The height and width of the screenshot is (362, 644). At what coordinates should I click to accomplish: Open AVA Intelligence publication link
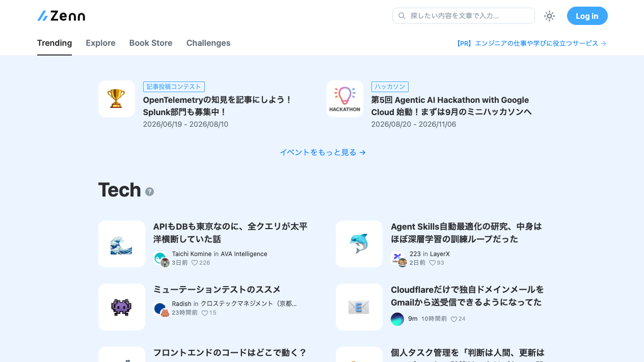pyautogui.click(x=244, y=254)
